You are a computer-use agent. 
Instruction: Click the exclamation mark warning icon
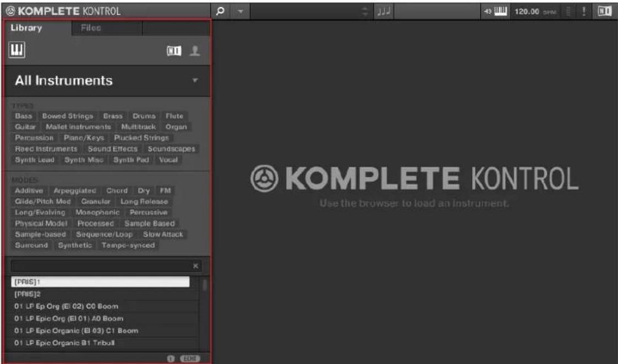pyautogui.click(x=584, y=11)
